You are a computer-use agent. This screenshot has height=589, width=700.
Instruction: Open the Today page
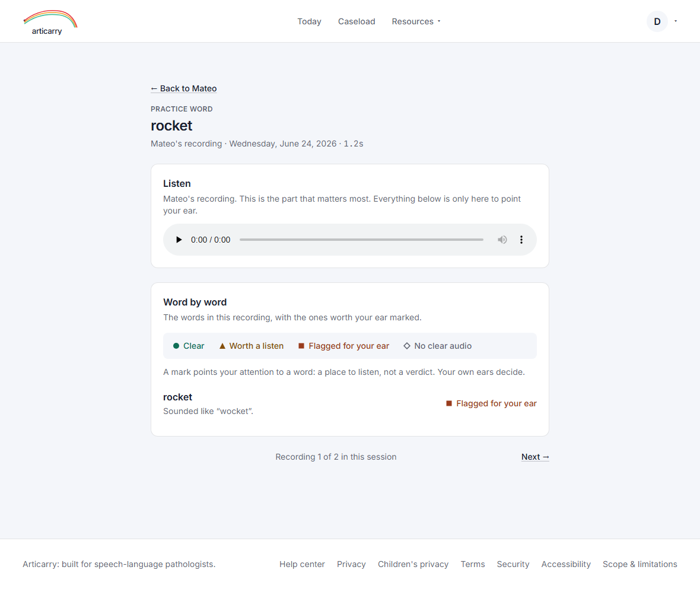click(x=310, y=21)
